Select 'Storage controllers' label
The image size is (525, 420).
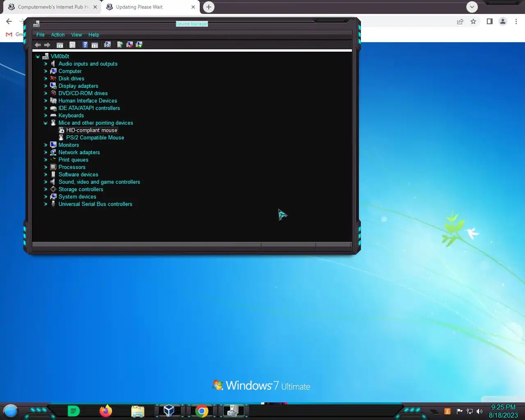[81, 189]
